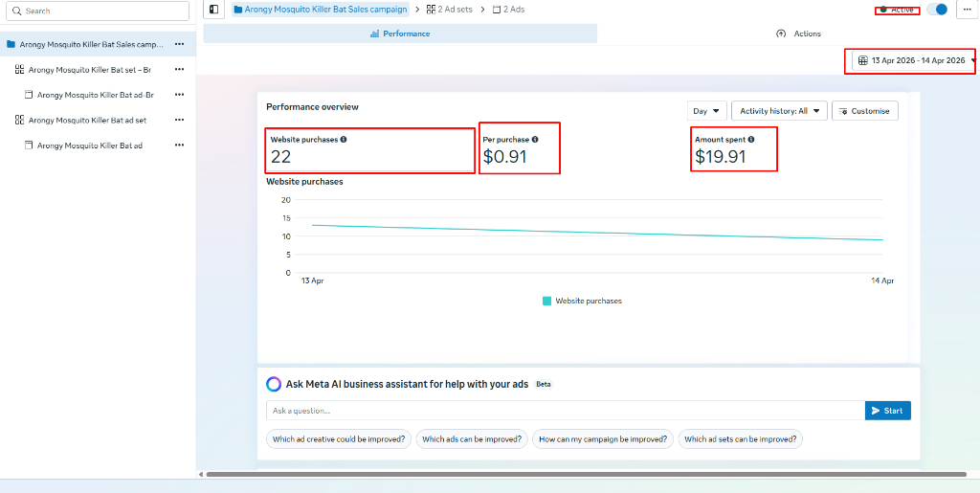
Task: Click the campaign folder icon in breadcrumb
Action: pos(238,10)
